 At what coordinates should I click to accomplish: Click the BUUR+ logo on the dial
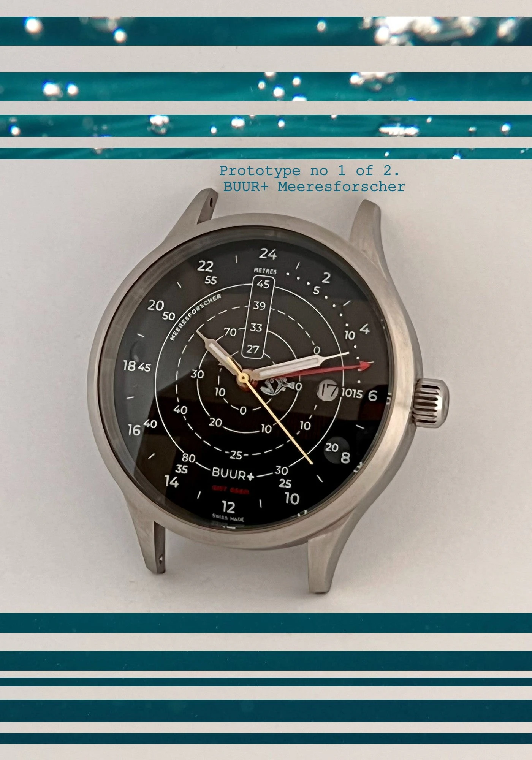click(233, 474)
